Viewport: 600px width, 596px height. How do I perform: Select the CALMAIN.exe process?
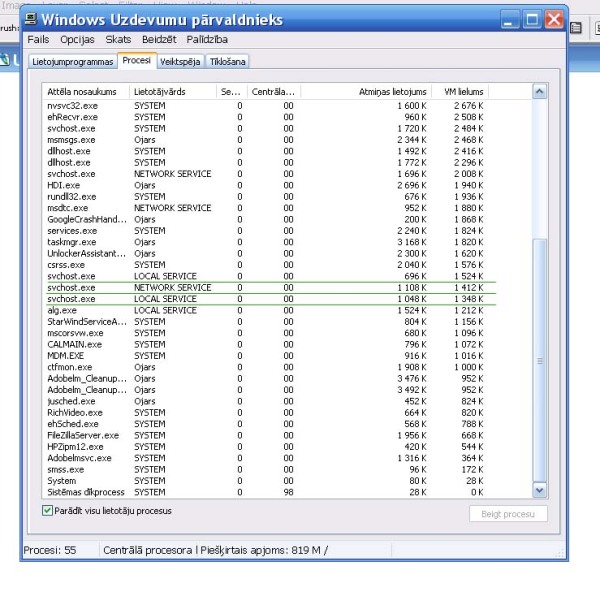point(265,344)
